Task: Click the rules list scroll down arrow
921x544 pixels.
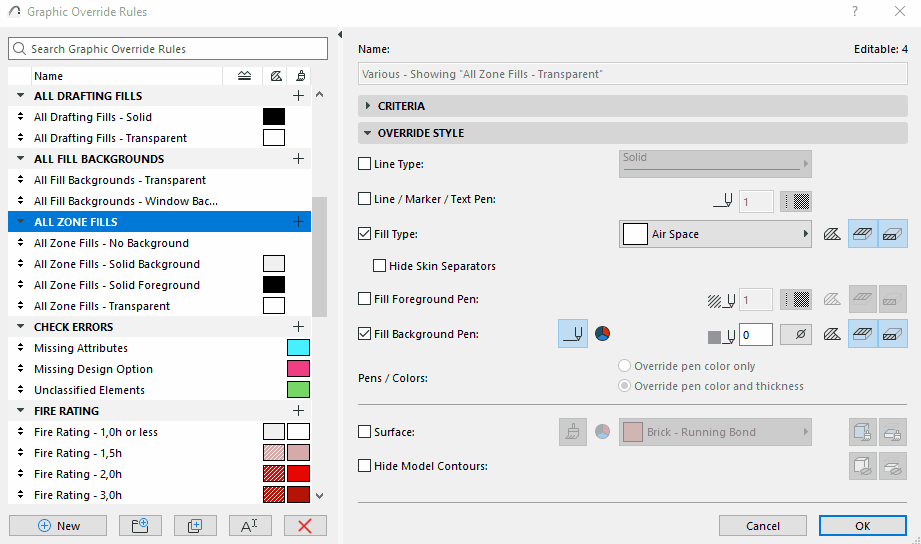Action: (320, 496)
